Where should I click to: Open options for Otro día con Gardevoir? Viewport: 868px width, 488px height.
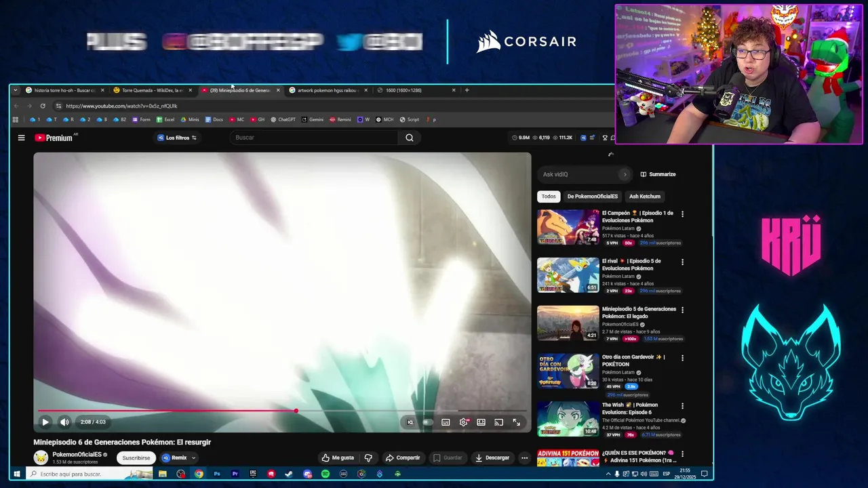[682, 357]
